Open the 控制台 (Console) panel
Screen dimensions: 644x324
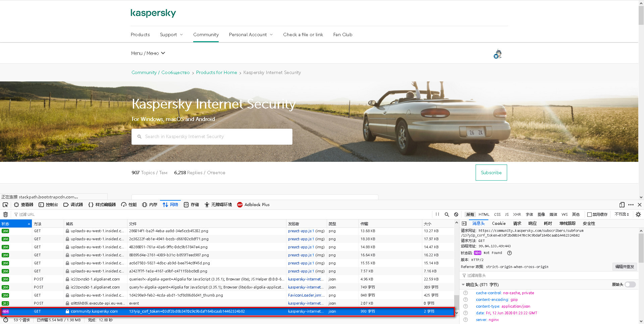coord(48,205)
